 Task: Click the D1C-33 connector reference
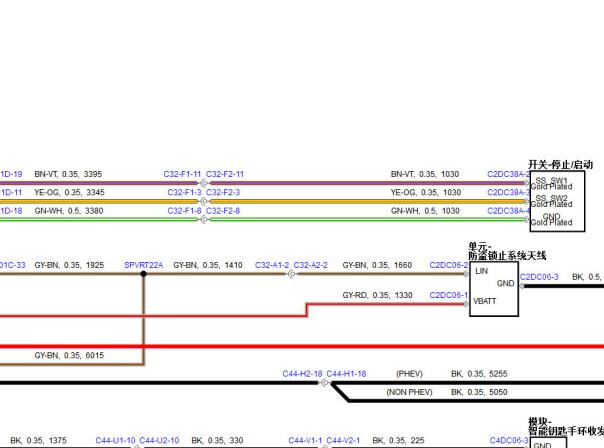point(12,265)
